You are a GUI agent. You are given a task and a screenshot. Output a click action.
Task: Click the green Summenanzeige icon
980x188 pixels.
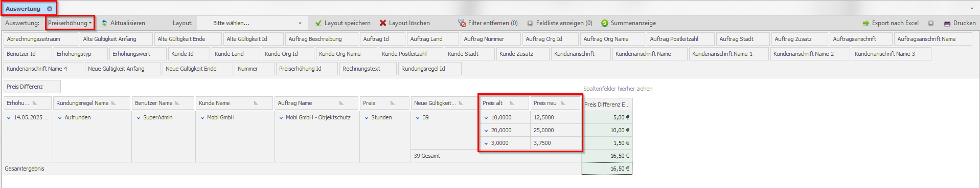(x=605, y=23)
